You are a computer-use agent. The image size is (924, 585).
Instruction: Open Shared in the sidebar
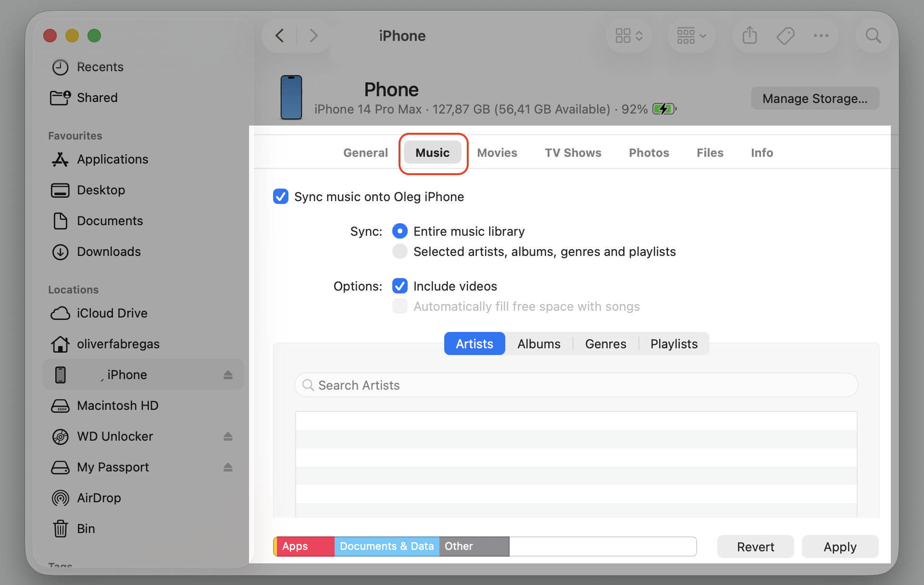97,98
